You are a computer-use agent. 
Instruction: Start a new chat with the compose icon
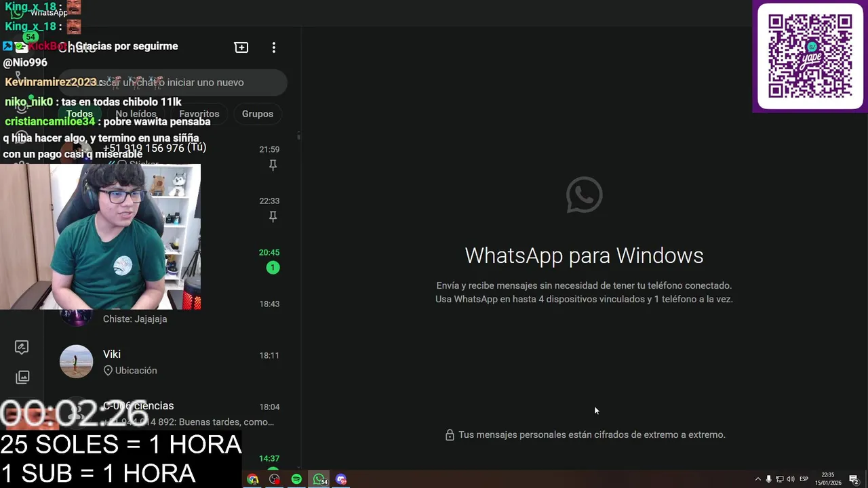click(x=241, y=47)
